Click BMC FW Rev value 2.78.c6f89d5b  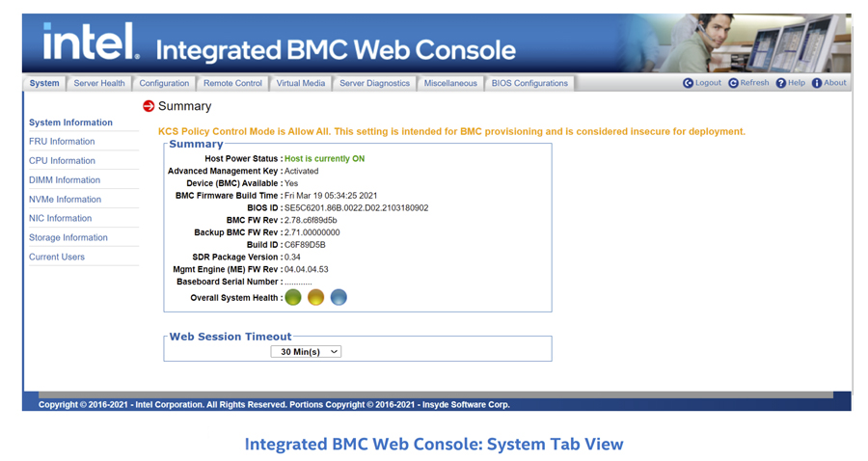coord(311,220)
